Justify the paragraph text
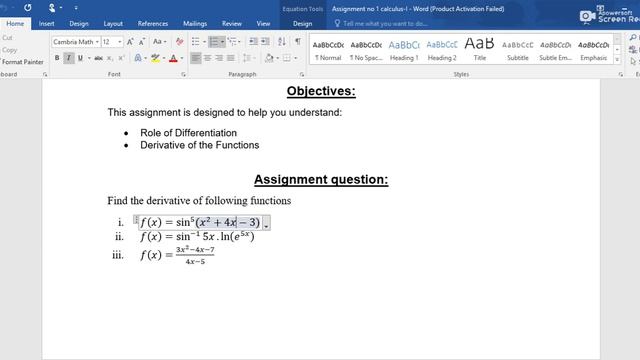 (x=231, y=58)
